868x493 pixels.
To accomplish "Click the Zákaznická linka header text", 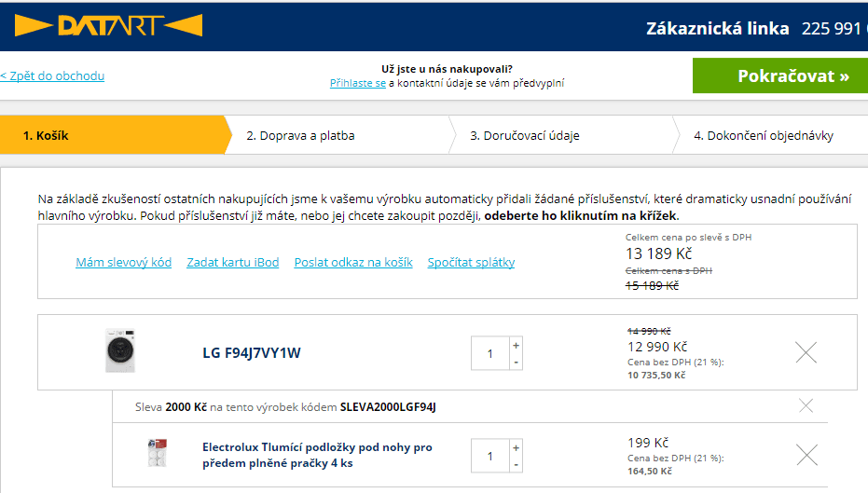I will pos(718,29).
